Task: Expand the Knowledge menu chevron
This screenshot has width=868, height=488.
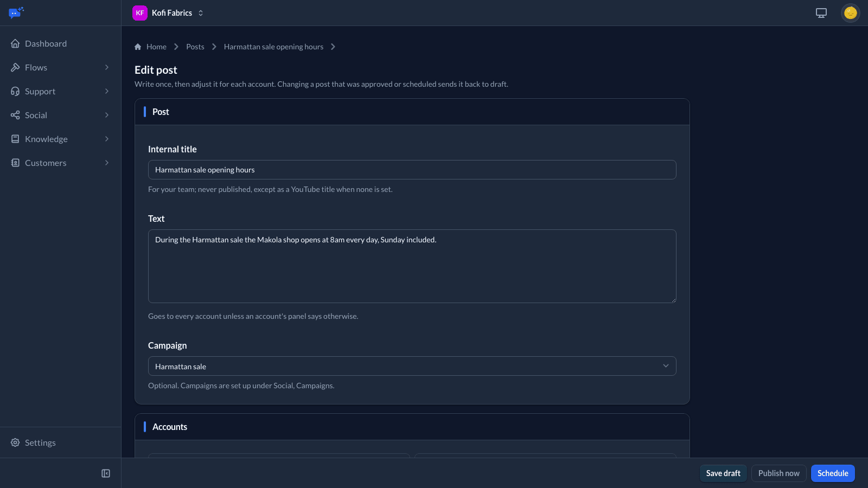Action: [x=107, y=139]
